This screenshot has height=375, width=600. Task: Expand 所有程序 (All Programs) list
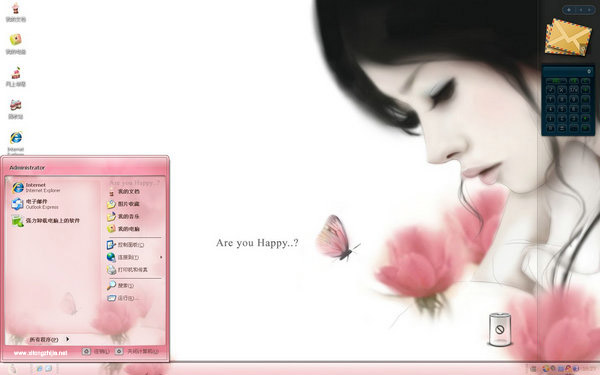(49, 339)
